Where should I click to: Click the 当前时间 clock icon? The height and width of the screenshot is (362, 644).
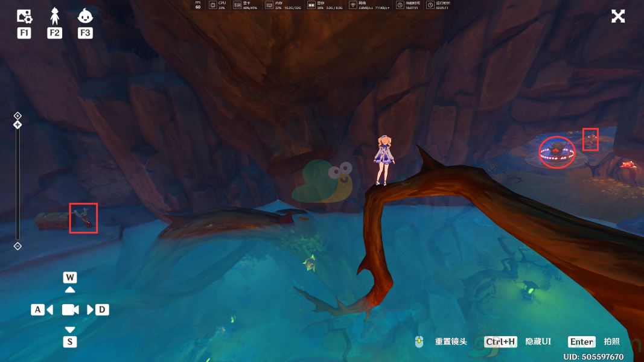tap(400, 5)
